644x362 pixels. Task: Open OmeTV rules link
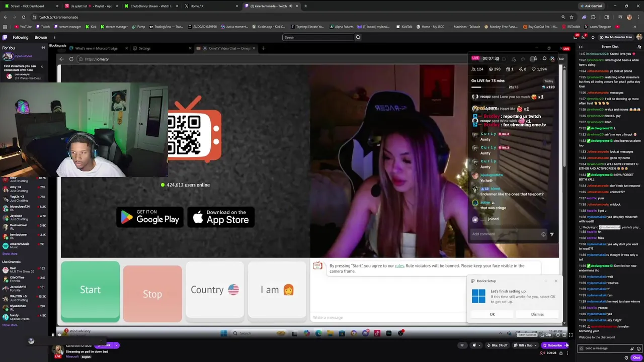point(399,265)
